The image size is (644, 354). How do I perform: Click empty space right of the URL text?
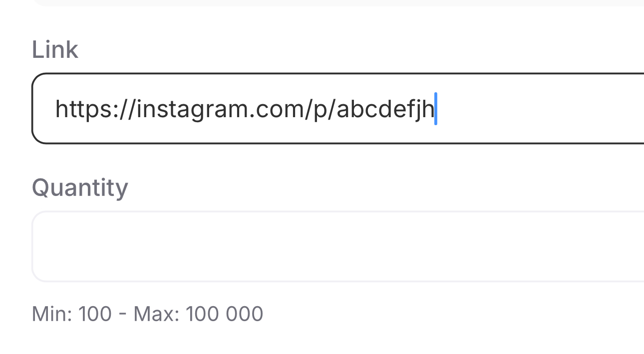[539, 109]
